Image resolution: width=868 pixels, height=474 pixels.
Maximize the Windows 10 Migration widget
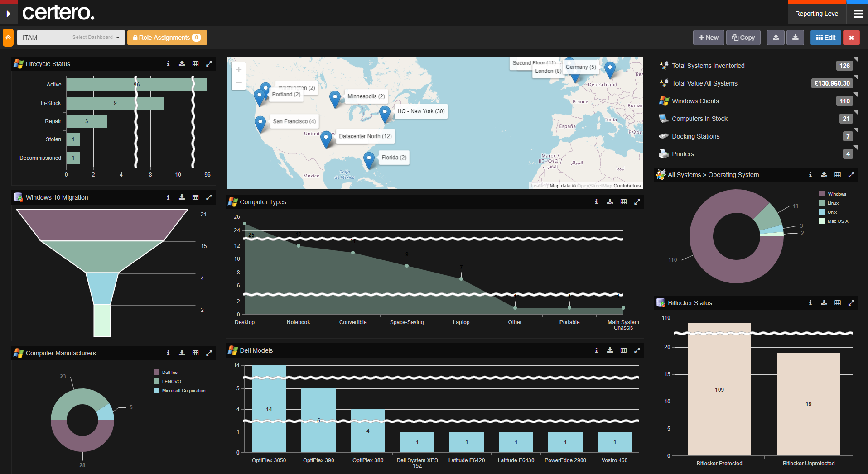209,197
